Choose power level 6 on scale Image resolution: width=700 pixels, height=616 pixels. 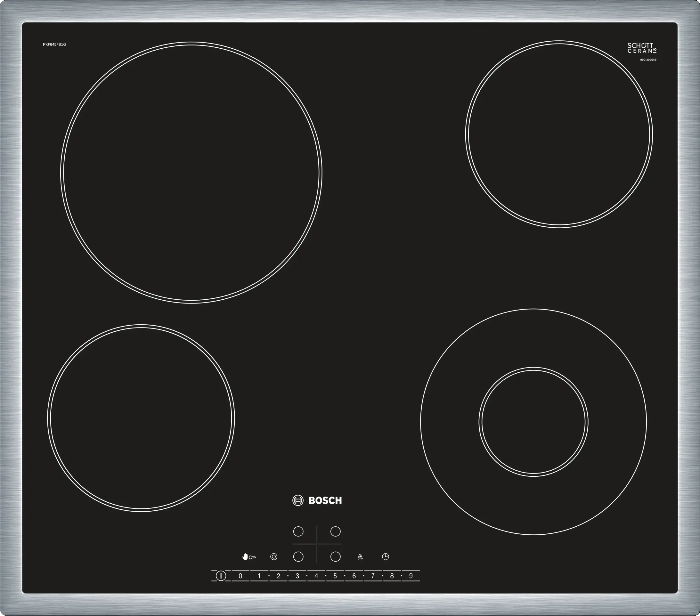pos(354,576)
